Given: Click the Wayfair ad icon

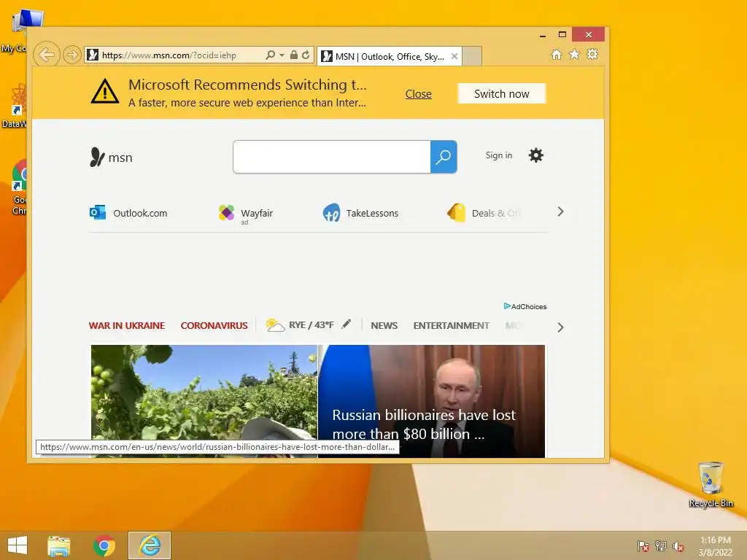Looking at the screenshot, I should pos(226,212).
